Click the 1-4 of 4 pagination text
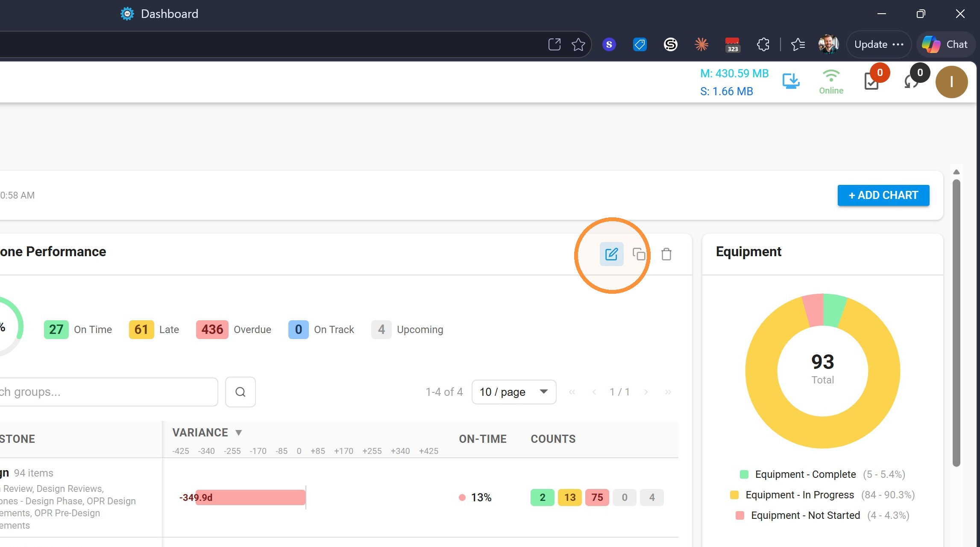This screenshot has width=980, height=547. 444,392
